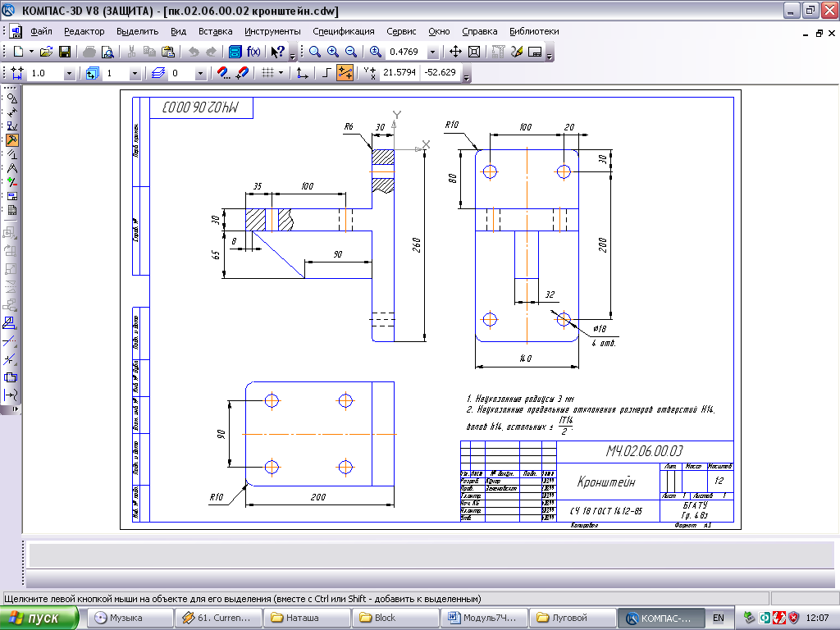Screen dimensions: 840x630
Task: Click the zoom scale magnifier icon beside 0.4769
Action: pos(376,52)
